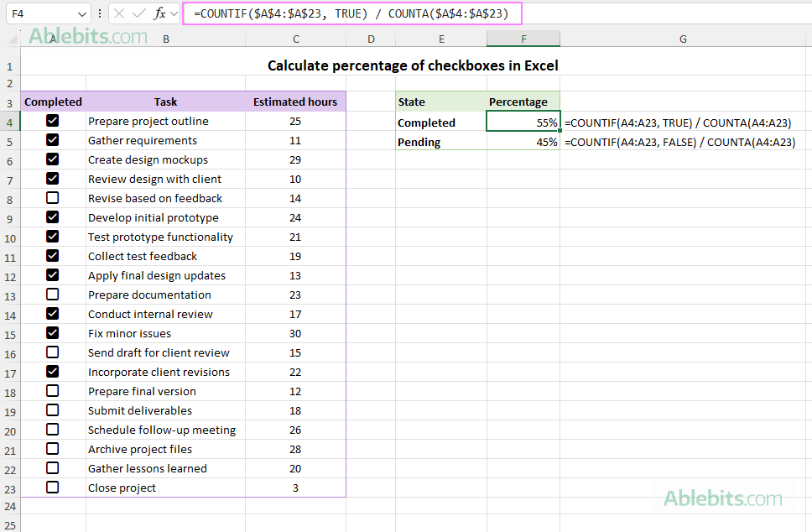Uncheck the 'Prepare project outline' checkbox
812x532 pixels.
pyautogui.click(x=52, y=120)
